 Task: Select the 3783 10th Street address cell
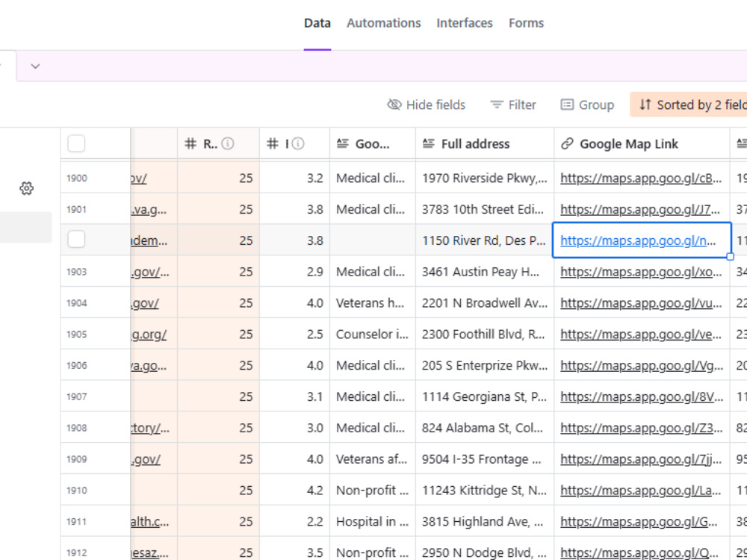(485, 210)
